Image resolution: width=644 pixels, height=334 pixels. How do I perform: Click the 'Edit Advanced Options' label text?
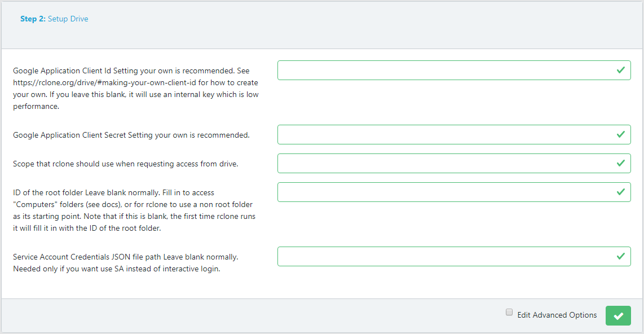click(557, 315)
